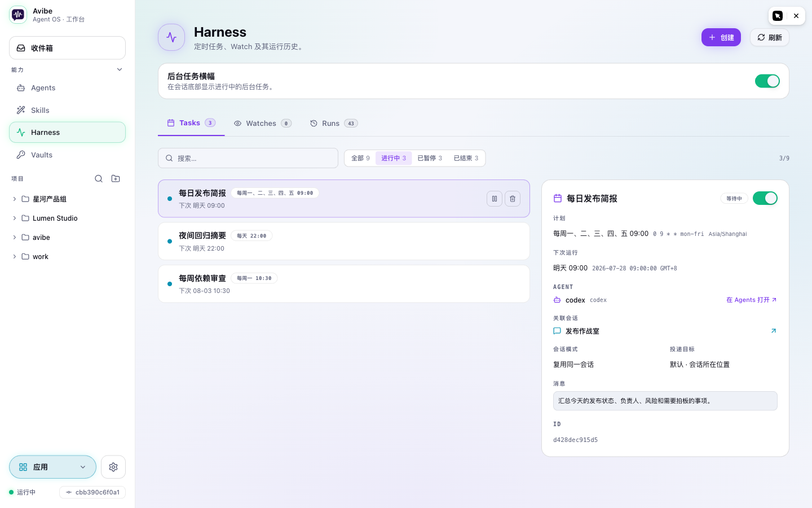The width and height of the screenshot is (812, 508).
Task: Click the 每周一 10:30 schedule badge
Action: 254,278
